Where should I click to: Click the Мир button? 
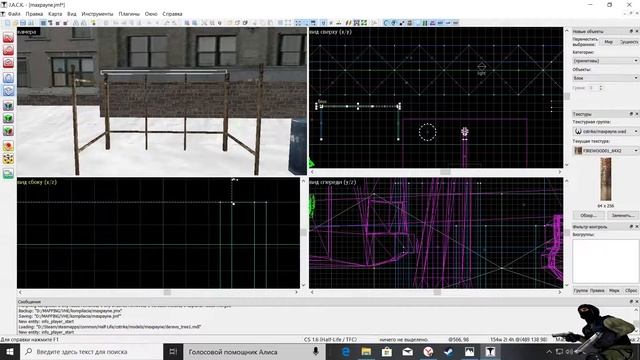coord(609,42)
